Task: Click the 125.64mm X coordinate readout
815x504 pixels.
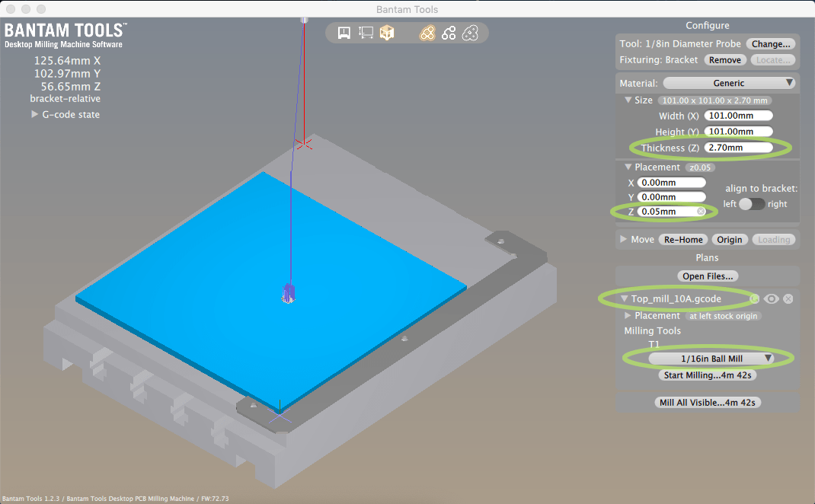Action: click(67, 60)
